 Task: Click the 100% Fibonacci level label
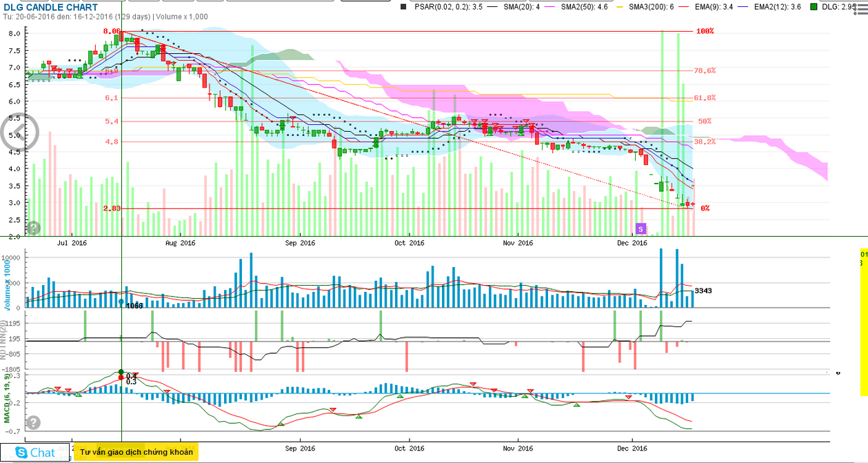coord(705,32)
